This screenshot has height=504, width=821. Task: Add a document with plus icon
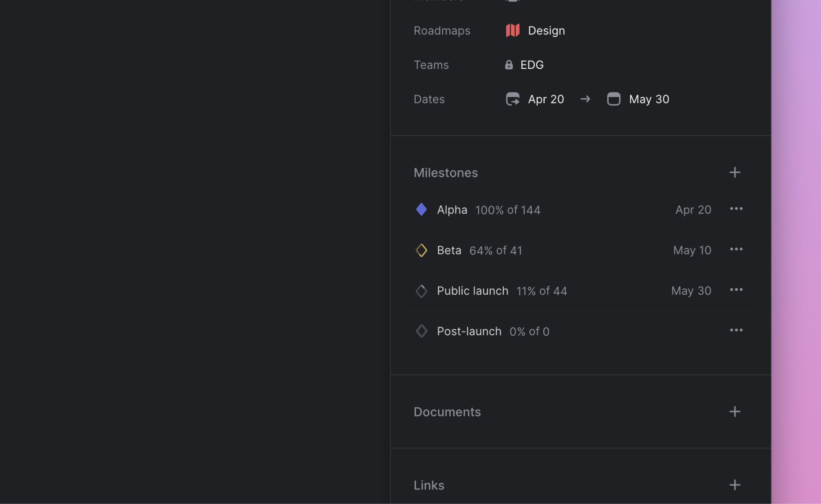(x=735, y=412)
